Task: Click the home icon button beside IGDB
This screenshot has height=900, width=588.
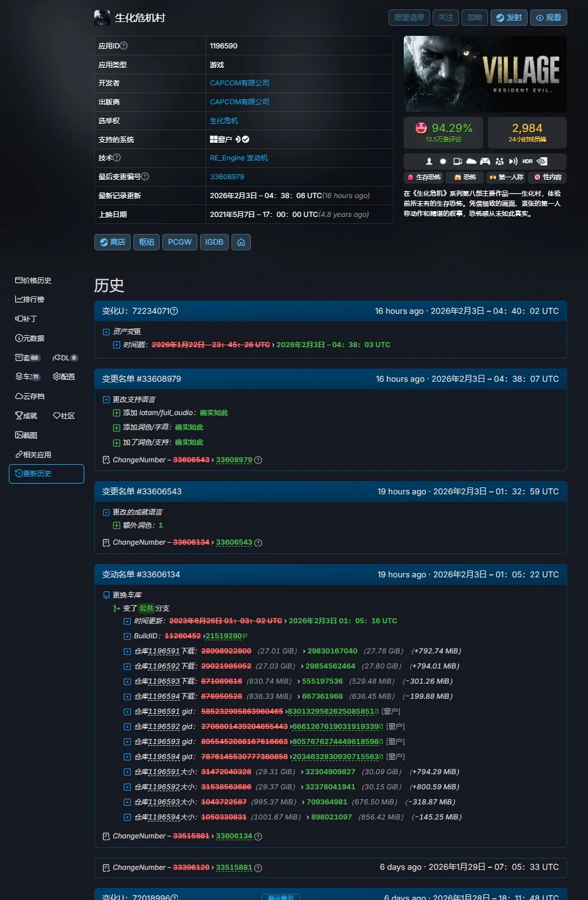Action: (241, 242)
